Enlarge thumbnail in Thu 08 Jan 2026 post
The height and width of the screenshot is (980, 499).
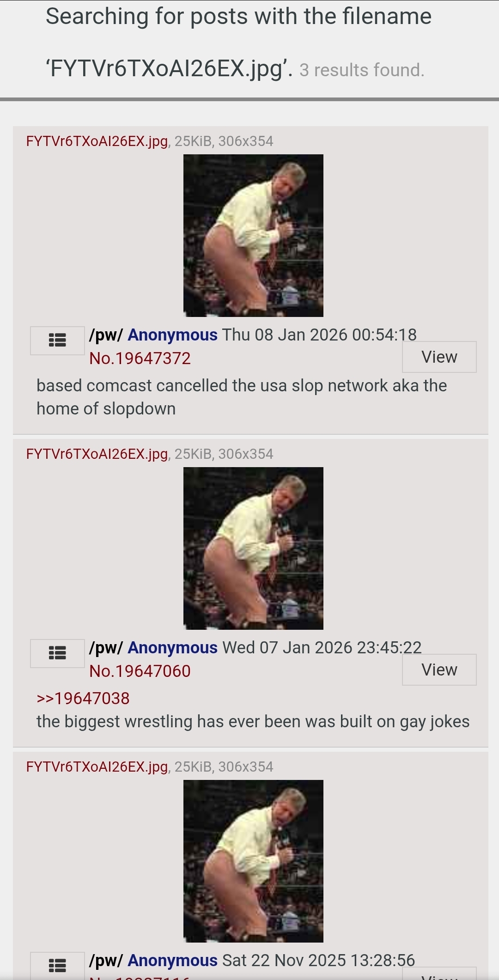[x=253, y=236]
